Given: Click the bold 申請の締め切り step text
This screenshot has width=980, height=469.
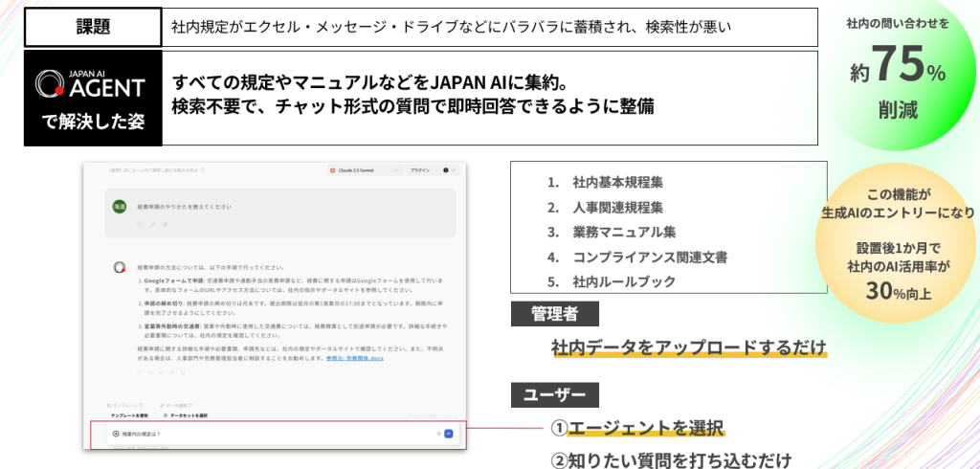Looking at the screenshot, I should [165, 303].
